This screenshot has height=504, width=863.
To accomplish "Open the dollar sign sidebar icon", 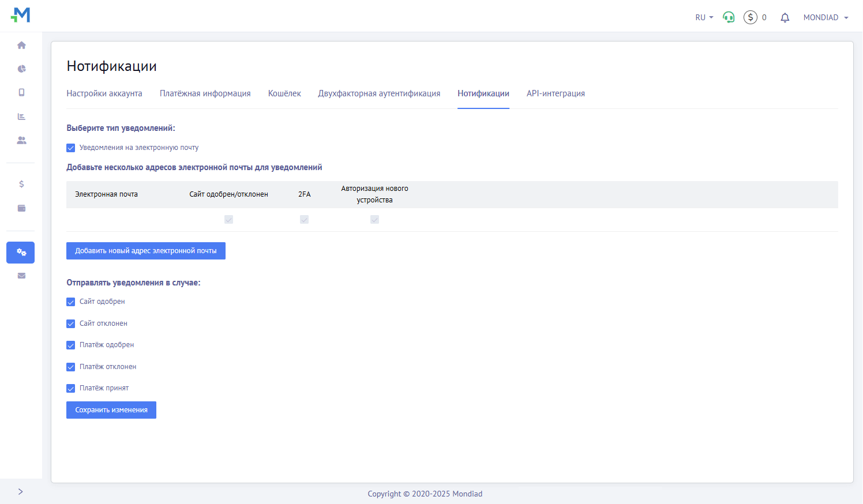I will pyautogui.click(x=21, y=184).
